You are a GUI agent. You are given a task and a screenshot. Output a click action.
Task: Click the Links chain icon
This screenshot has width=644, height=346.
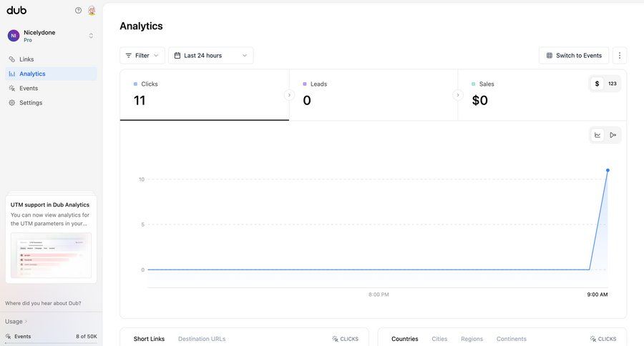(x=12, y=59)
